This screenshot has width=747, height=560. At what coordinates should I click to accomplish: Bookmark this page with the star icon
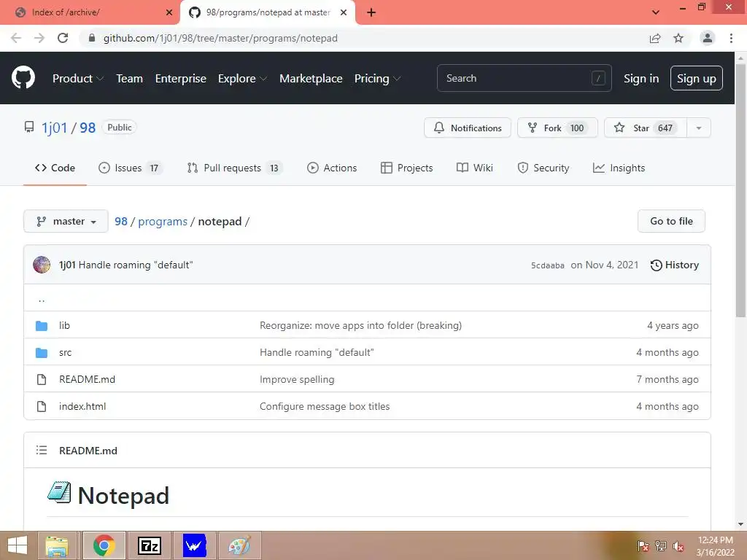click(678, 38)
